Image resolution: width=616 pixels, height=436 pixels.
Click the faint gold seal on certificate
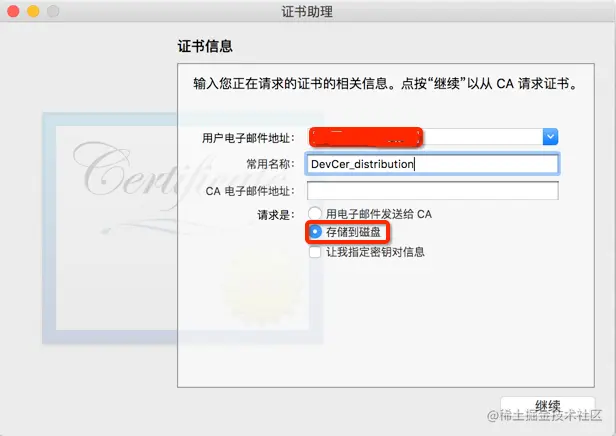tap(262, 291)
